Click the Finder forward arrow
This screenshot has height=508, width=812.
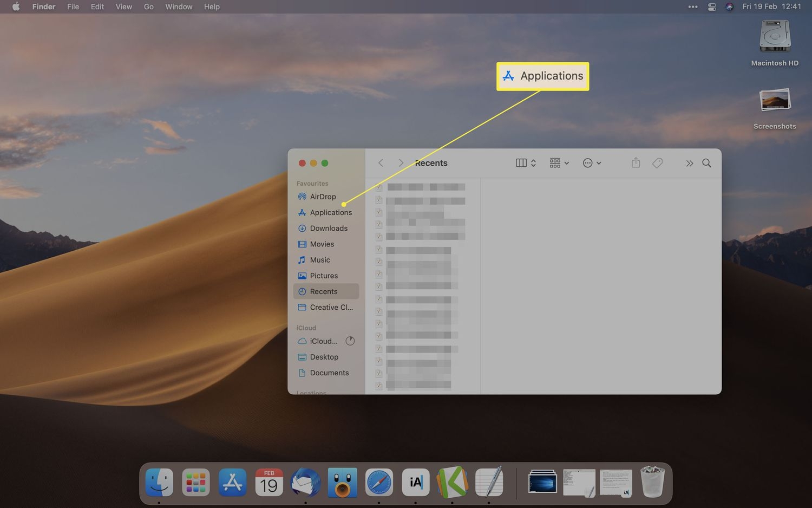pyautogui.click(x=401, y=163)
